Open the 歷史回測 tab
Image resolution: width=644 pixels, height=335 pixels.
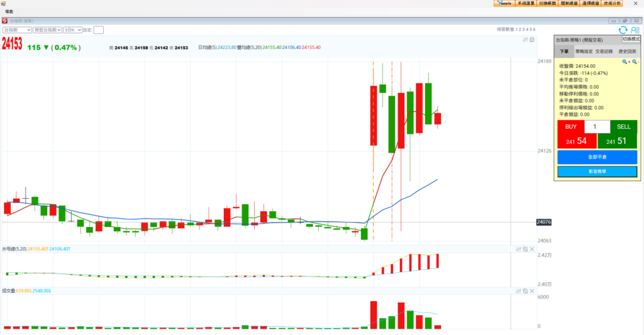coord(626,52)
